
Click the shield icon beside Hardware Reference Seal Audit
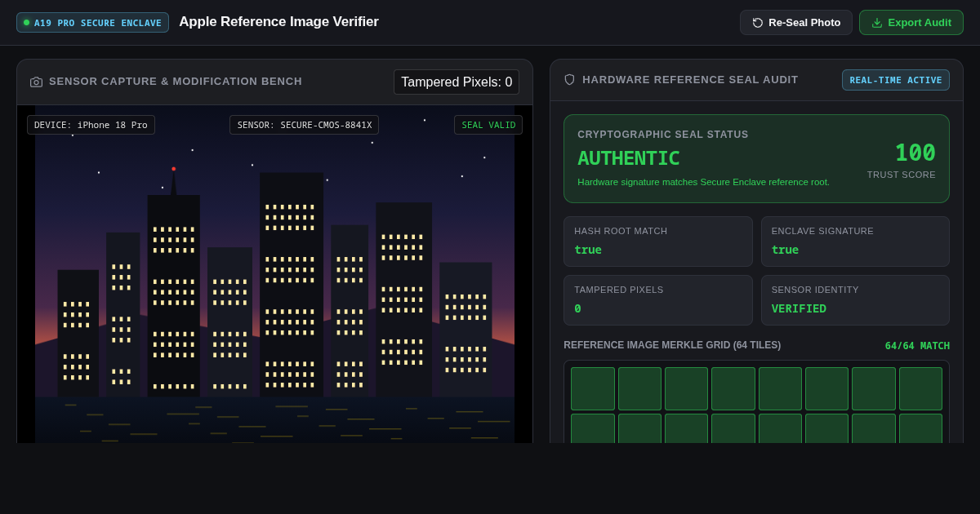tap(569, 80)
